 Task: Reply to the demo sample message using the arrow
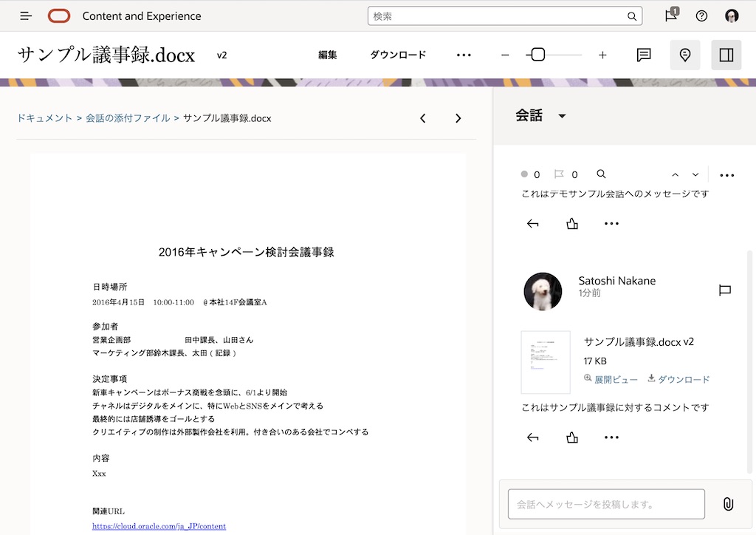pos(532,223)
